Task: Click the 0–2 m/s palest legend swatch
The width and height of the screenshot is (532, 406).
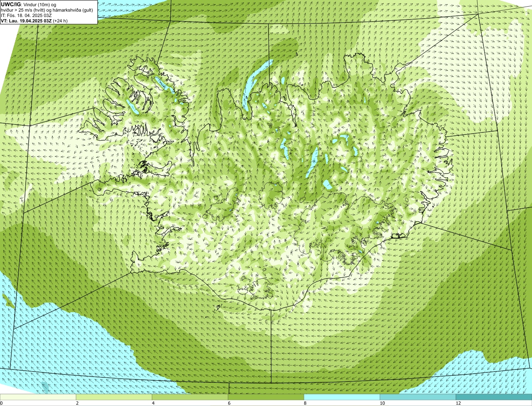Action: tap(38, 397)
